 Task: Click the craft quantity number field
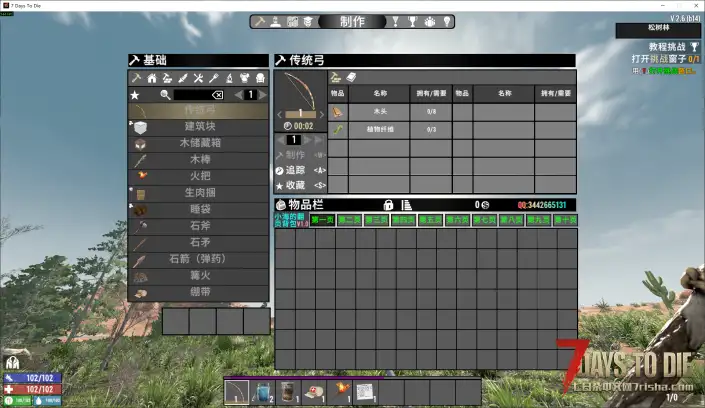[x=294, y=140]
